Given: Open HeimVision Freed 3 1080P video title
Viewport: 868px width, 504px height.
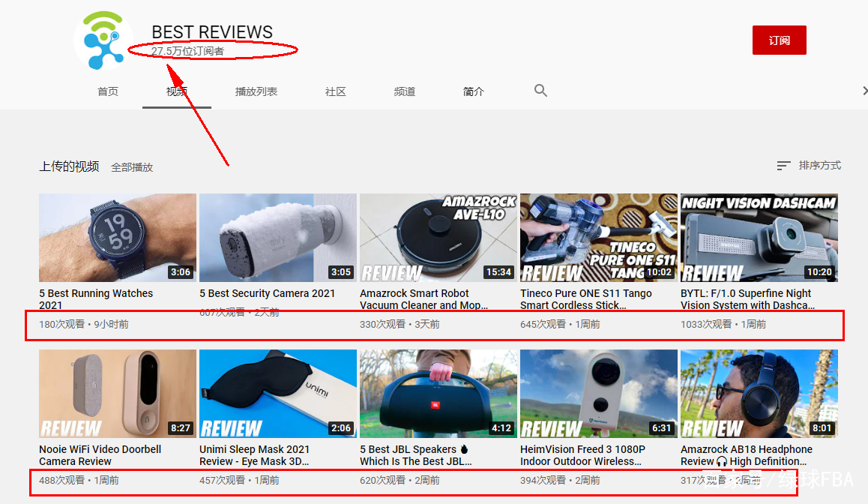Looking at the screenshot, I should click(x=583, y=455).
